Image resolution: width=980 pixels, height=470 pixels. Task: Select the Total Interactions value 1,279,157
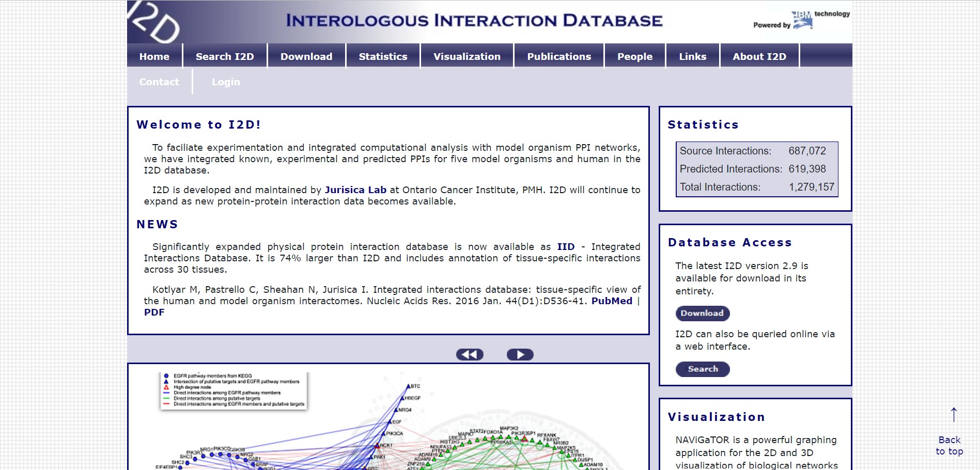click(x=811, y=187)
